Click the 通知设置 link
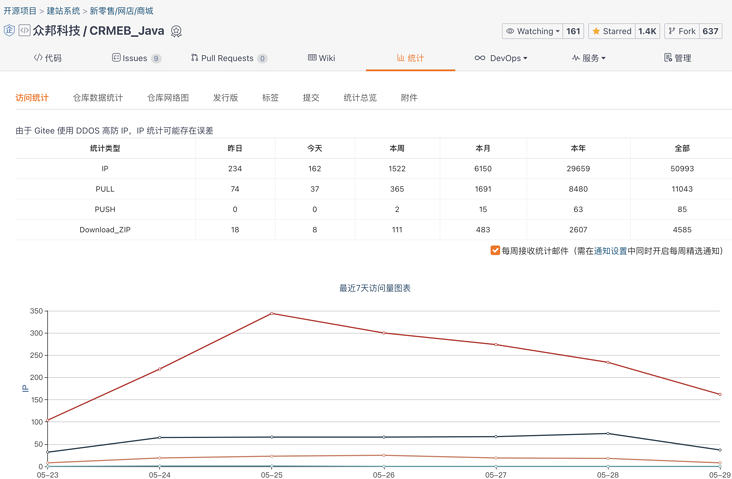This screenshot has width=732, height=479. click(x=610, y=251)
